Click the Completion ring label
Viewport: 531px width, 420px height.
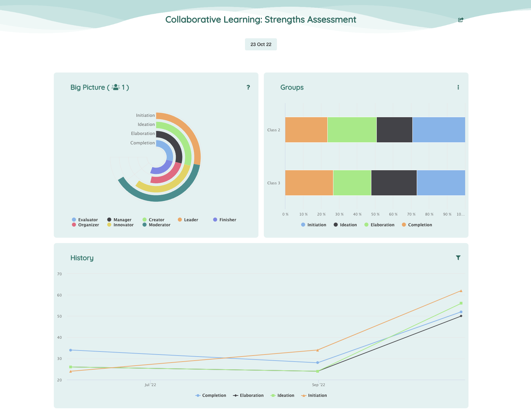pyautogui.click(x=142, y=143)
